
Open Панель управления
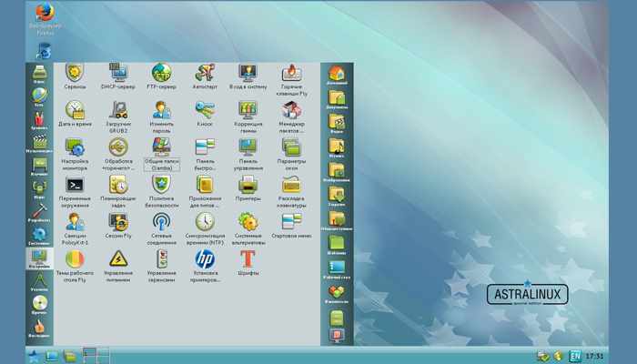[248, 155]
